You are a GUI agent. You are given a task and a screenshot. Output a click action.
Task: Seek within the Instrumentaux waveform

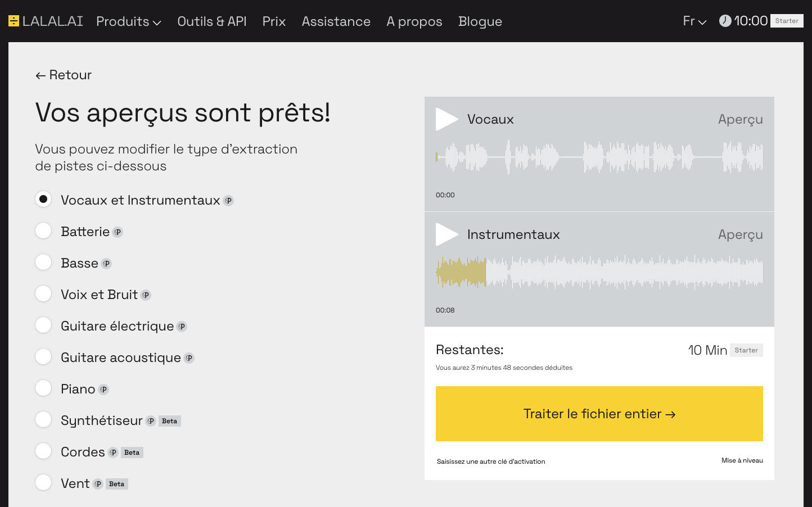(x=599, y=272)
